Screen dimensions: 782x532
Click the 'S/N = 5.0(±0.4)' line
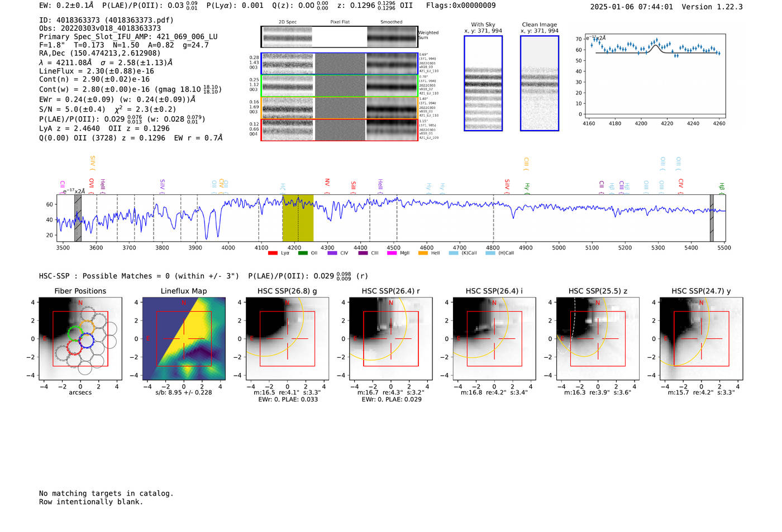pyautogui.click(x=108, y=109)
